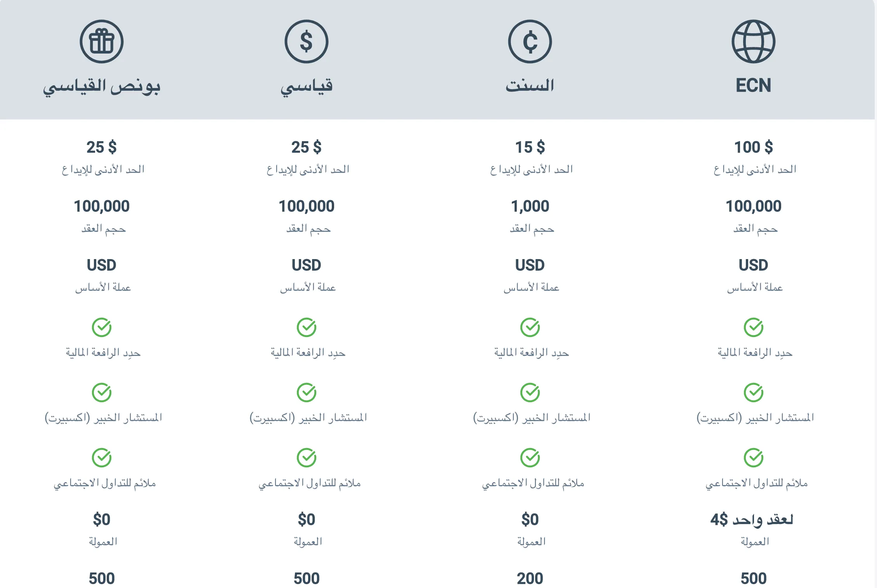Select the السنت account heading
877x588 pixels.
(x=530, y=85)
